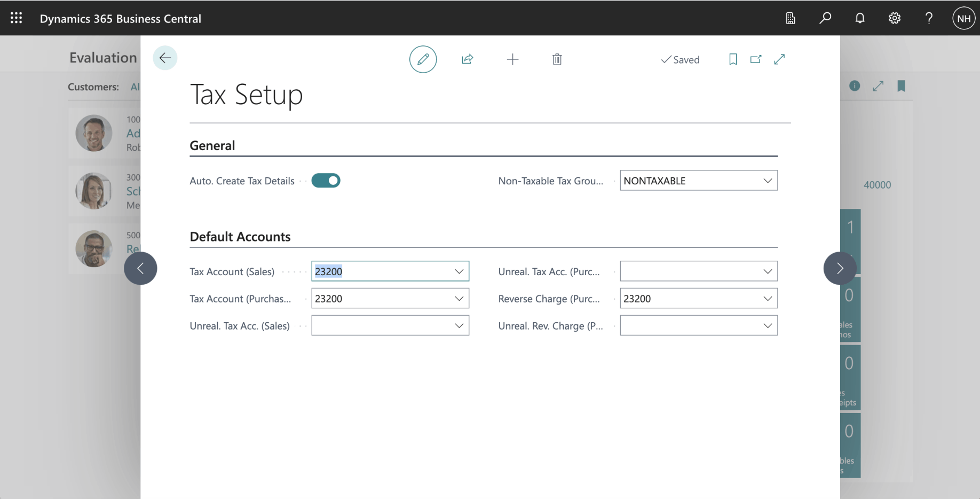Click the General section heading

[212, 146]
